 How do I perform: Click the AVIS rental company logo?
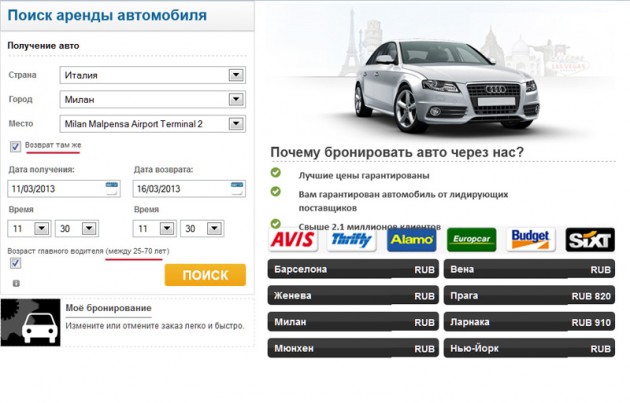pyautogui.click(x=293, y=240)
